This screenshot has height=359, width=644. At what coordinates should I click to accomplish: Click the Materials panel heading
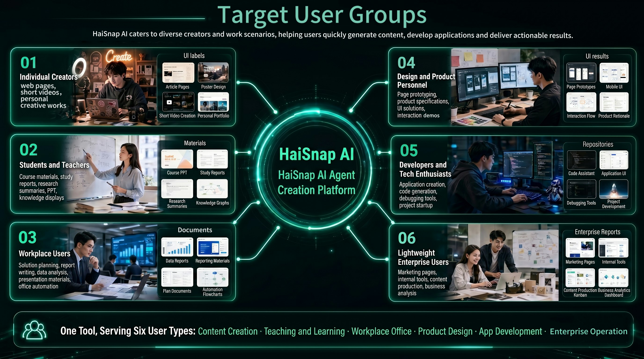coord(195,143)
